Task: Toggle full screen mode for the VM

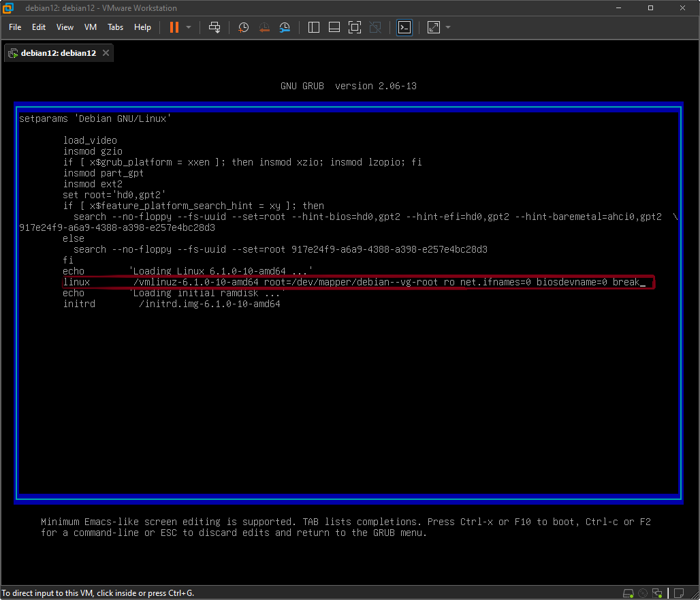Action: tap(355, 27)
